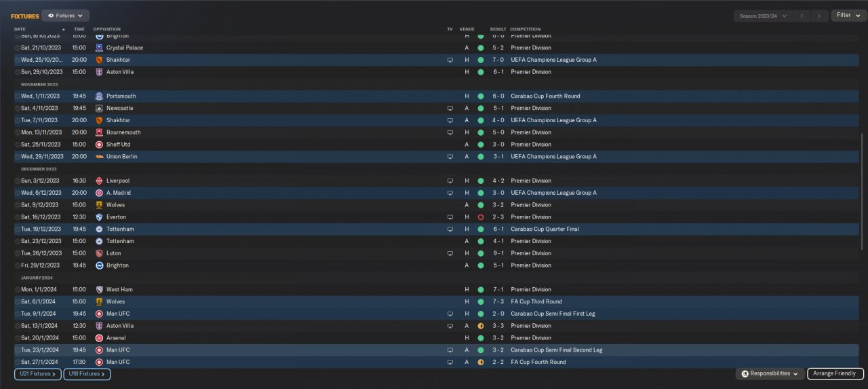Click the draw indicator on Aston Villa 3-3
The width and height of the screenshot is (868, 389).
pyautogui.click(x=480, y=326)
